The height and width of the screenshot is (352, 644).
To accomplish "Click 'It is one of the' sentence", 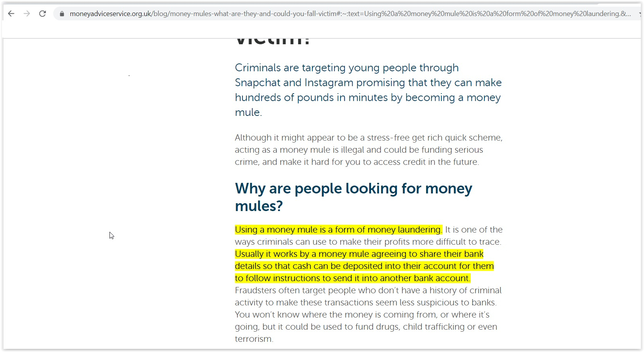I will pos(474,230).
